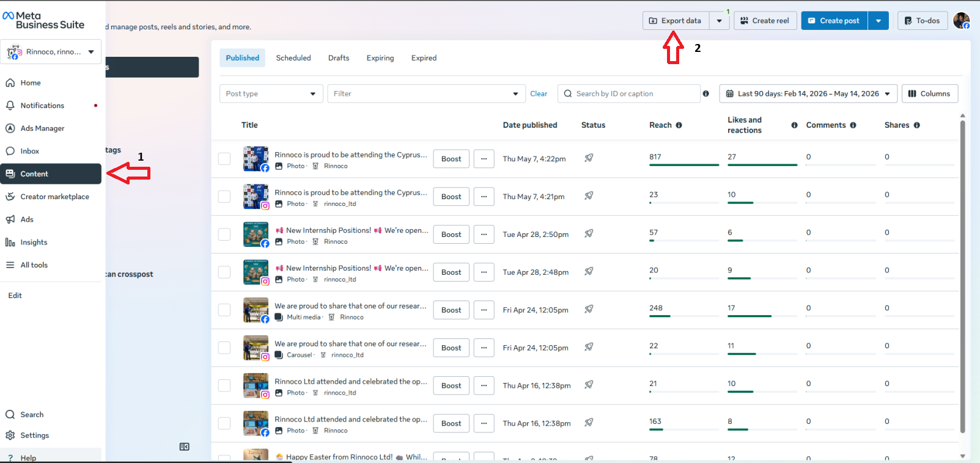
Task: Switch to the Expiring tab
Action: (380, 58)
